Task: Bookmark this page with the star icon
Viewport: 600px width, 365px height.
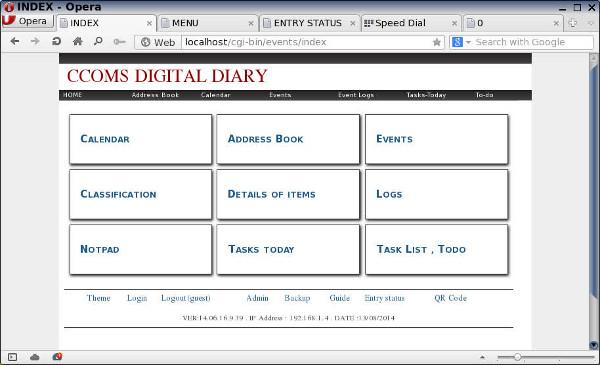Action: pyautogui.click(x=437, y=42)
